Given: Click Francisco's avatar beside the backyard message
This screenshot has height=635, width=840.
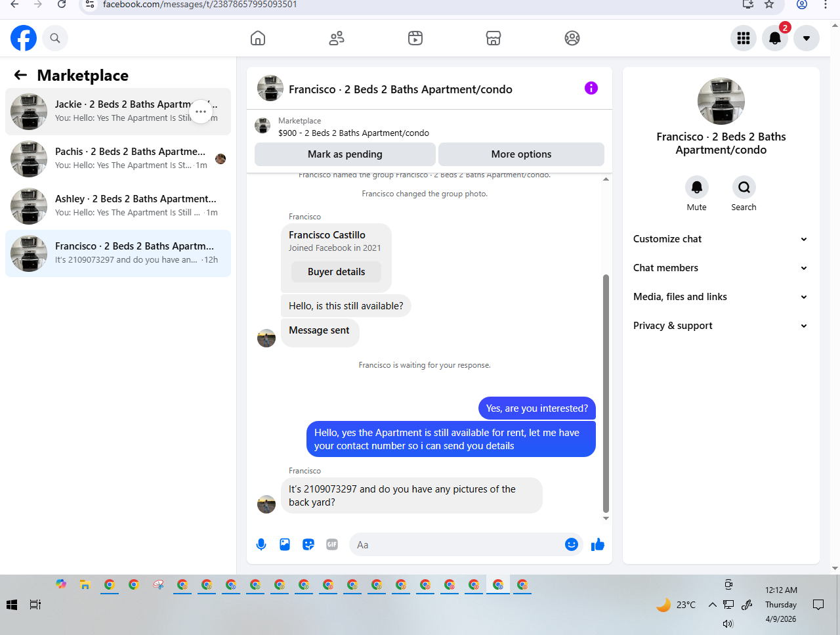Looking at the screenshot, I should point(266,504).
